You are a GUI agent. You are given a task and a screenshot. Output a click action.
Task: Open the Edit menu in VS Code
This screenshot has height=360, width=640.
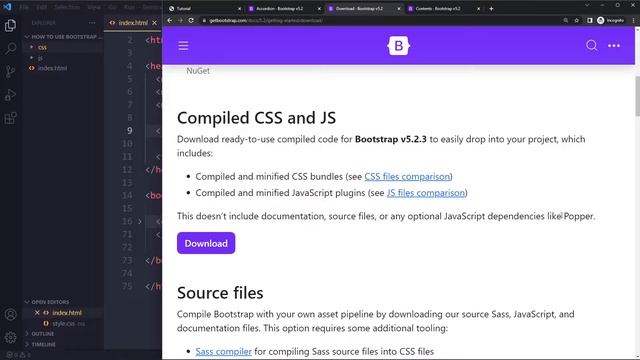pos(42,7)
